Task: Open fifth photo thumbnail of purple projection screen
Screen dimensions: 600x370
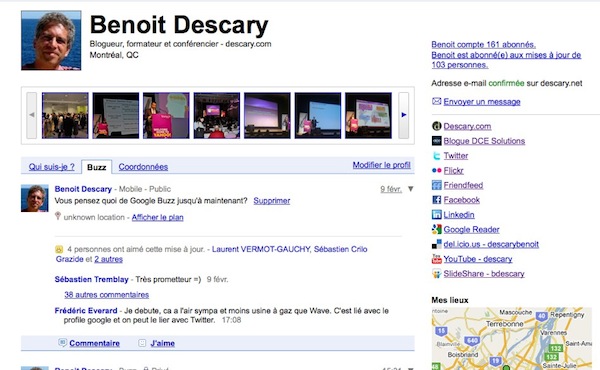Action: [267, 115]
